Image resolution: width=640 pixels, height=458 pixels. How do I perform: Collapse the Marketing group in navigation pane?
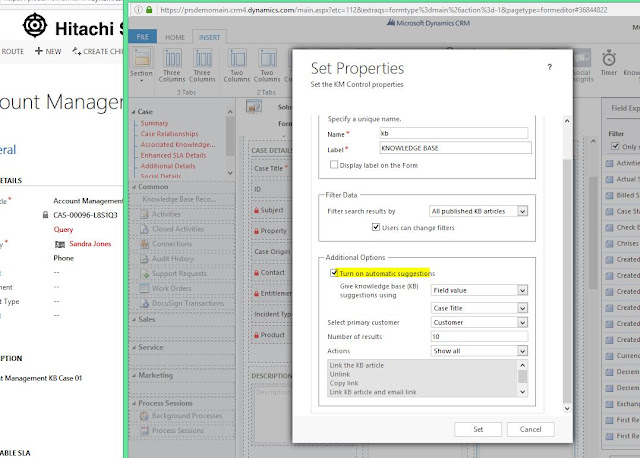coord(134,376)
